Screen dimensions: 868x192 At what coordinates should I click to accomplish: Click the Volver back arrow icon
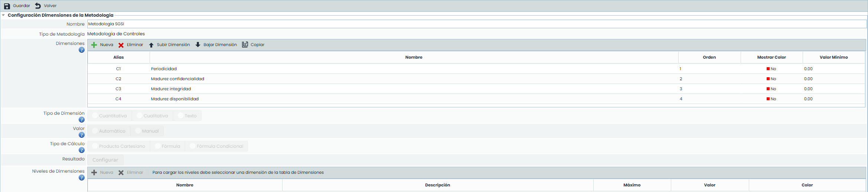coord(38,6)
